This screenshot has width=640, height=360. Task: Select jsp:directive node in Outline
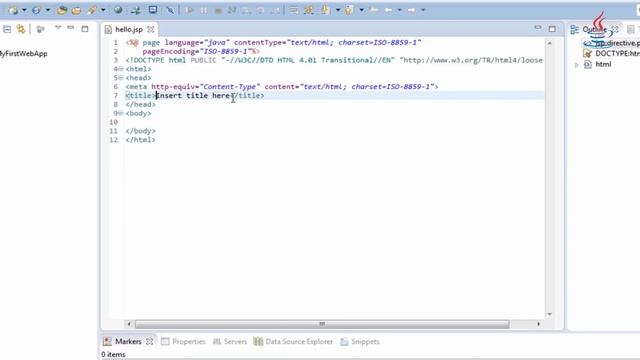coord(612,43)
